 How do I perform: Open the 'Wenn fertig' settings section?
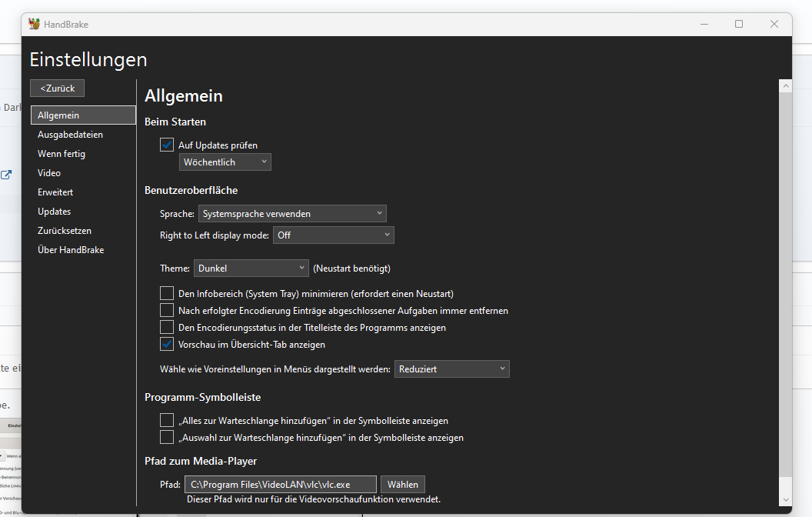83,153
